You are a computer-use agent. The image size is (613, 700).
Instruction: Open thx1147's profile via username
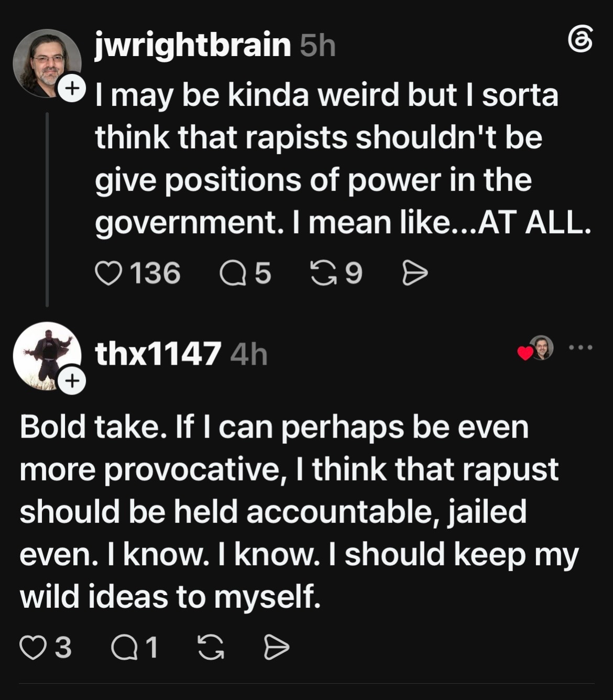click(x=158, y=354)
